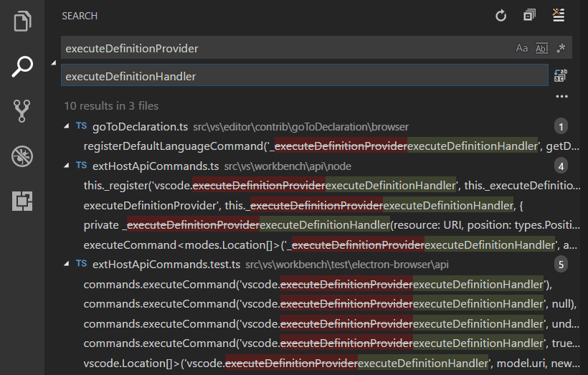The height and width of the screenshot is (375, 588).
Task: Click the executeDefinitionProvider search input
Action: [287, 49]
